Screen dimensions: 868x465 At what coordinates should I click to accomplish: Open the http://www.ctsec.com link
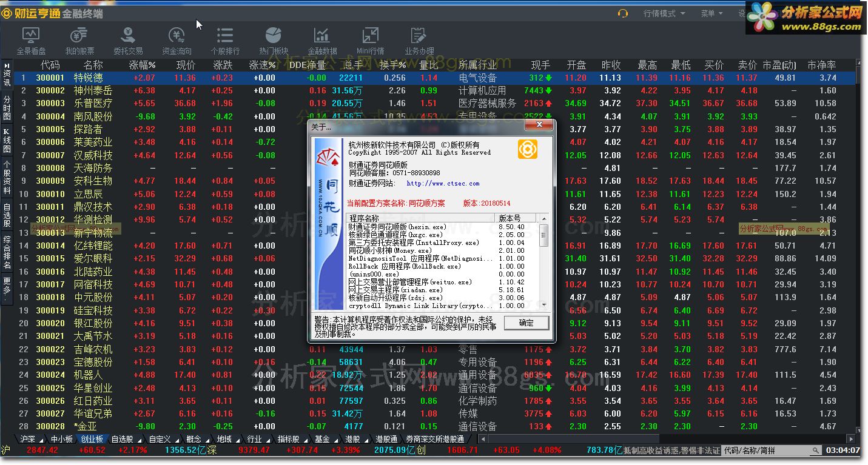pyautogui.click(x=443, y=184)
